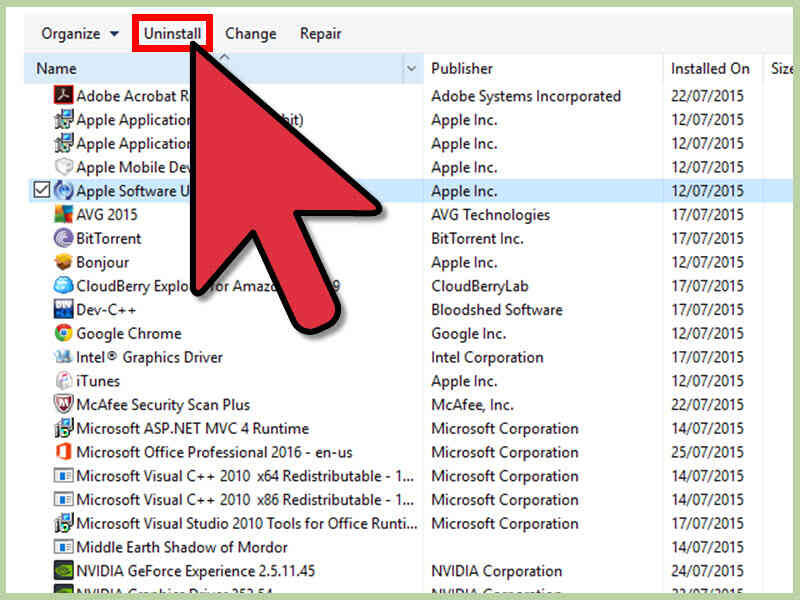
Task: Click the McAfee, Inc. publisher cell
Action: pos(472,405)
